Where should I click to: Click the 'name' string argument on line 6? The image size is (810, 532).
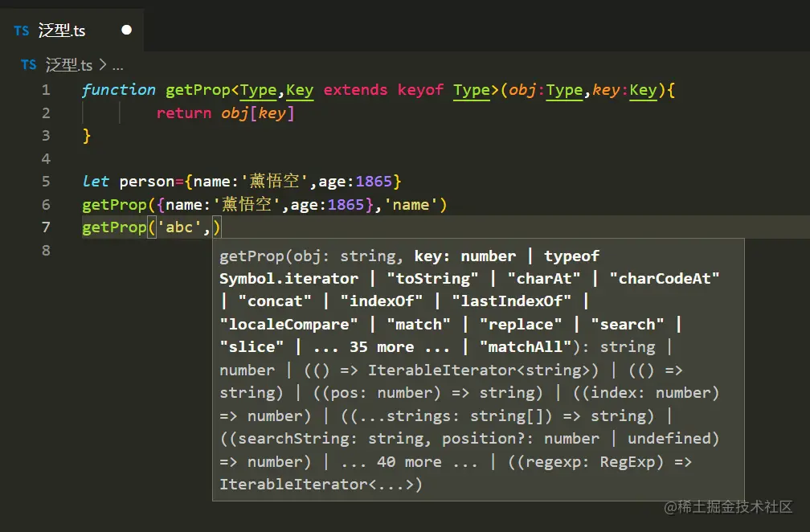click(x=411, y=205)
